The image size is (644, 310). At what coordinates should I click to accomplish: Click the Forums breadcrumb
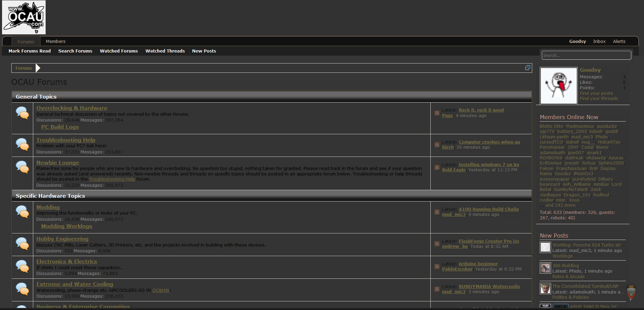click(x=24, y=68)
